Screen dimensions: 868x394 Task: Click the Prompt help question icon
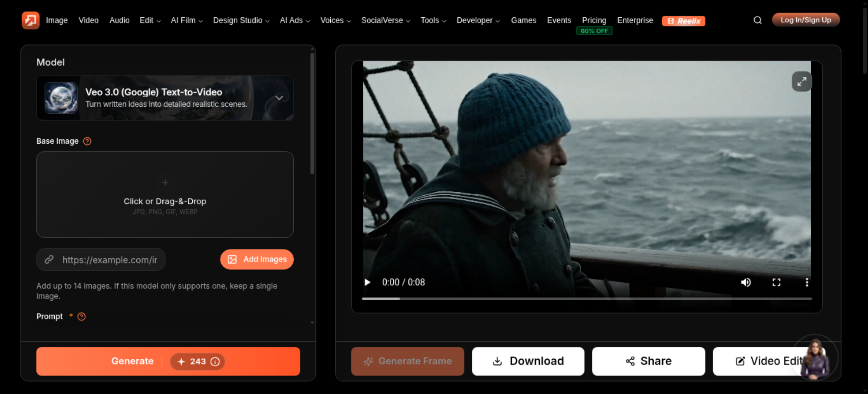pos(82,317)
